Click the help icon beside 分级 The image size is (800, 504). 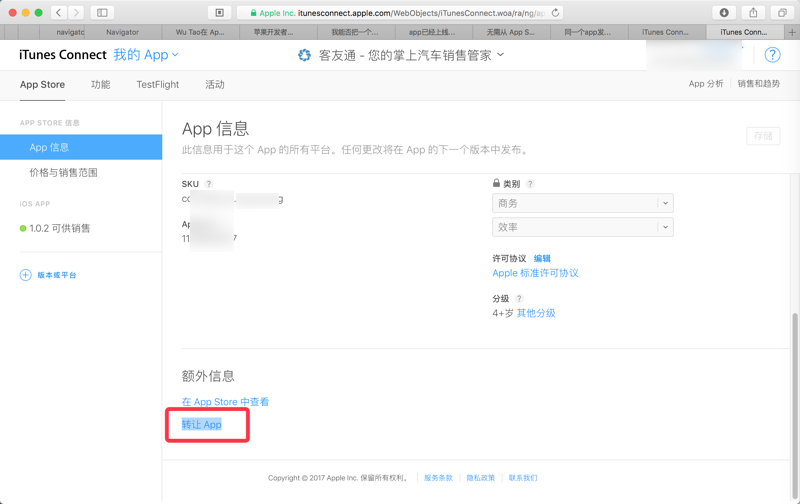(519, 298)
